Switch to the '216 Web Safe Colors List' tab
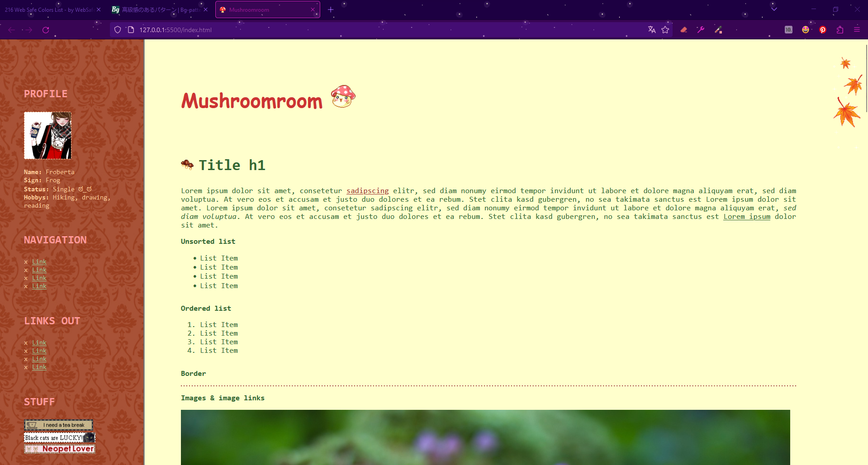 50,9
